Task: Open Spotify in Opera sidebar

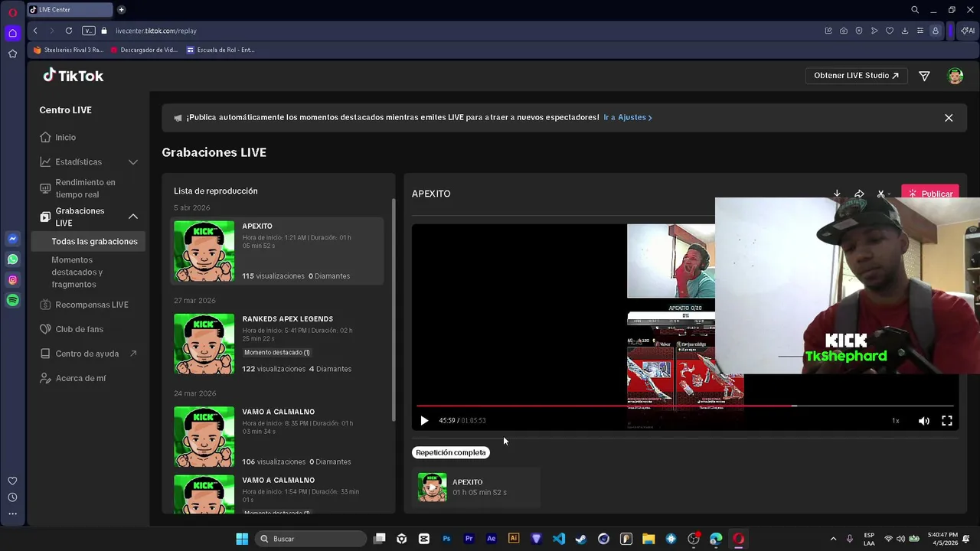Action: click(x=12, y=301)
